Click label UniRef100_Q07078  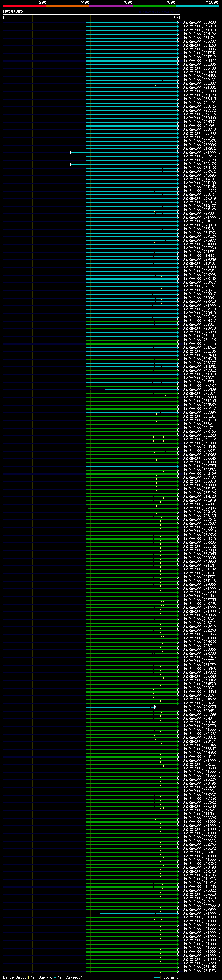pos(199,141)
